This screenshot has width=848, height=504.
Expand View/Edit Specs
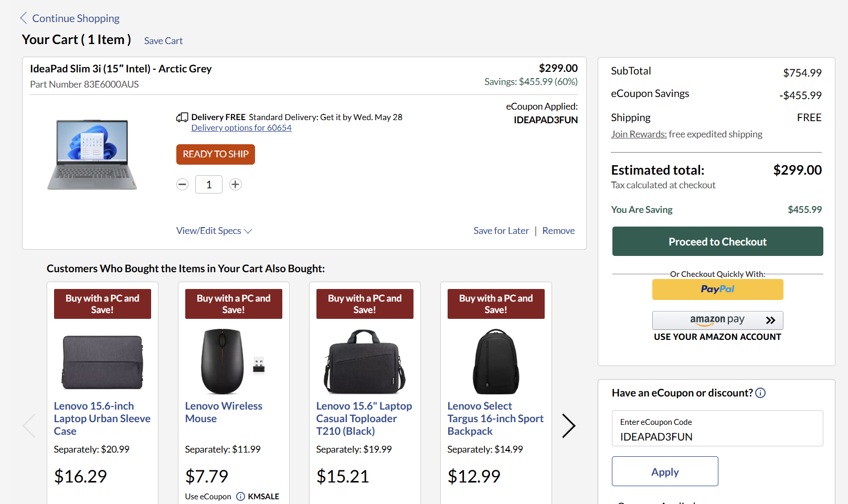(214, 231)
